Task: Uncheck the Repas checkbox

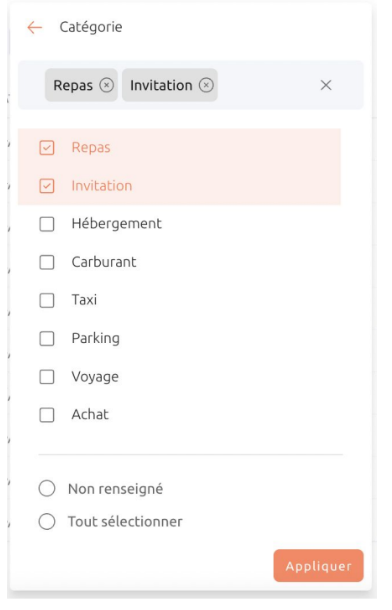Action: (47, 148)
